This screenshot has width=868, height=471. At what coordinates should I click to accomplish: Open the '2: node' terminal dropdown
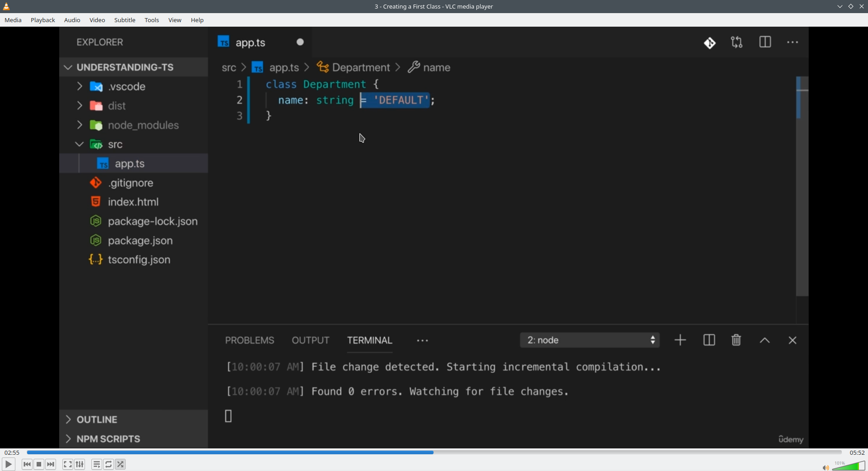coord(590,340)
